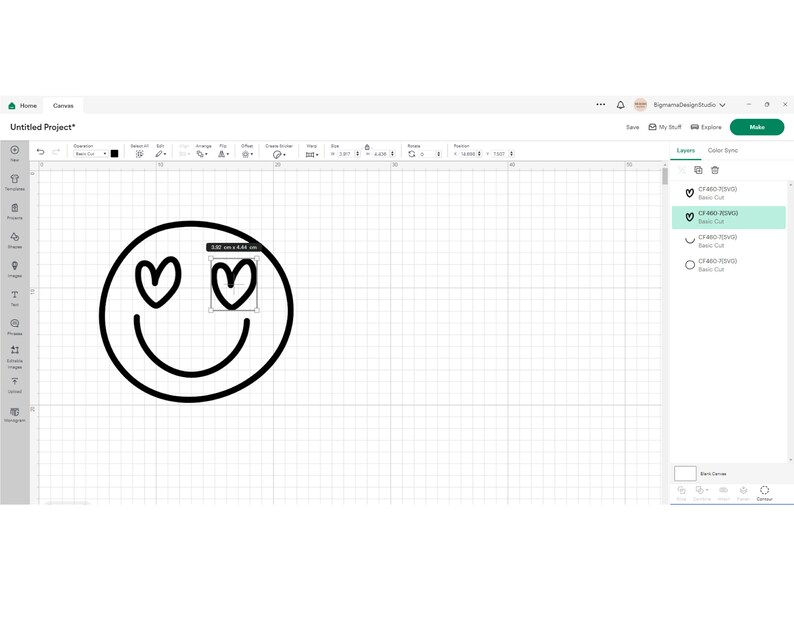Open the Layers tab
The height and width of the screenshot is (638, 794).
[686, 150]
